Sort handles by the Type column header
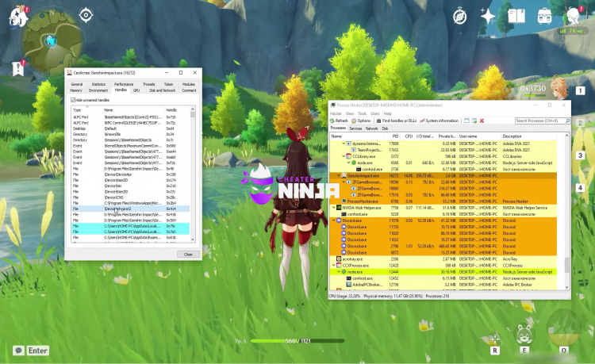 (x=87, y=109)
